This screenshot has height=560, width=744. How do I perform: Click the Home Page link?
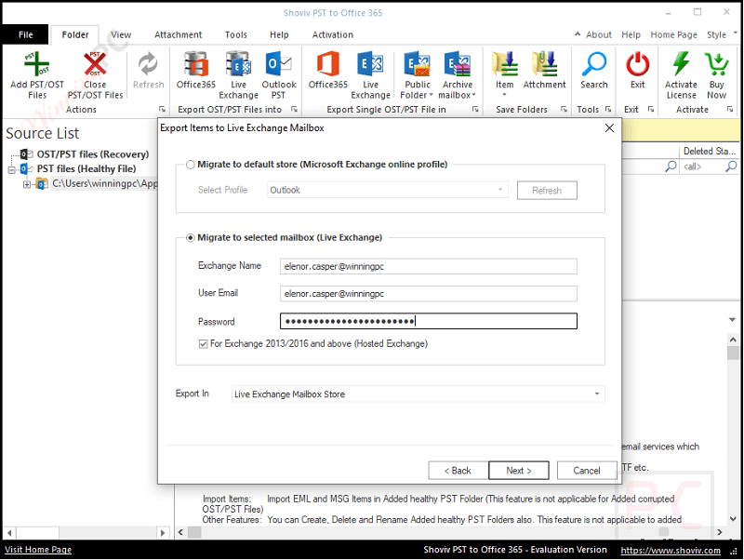(x=673, y=34)
